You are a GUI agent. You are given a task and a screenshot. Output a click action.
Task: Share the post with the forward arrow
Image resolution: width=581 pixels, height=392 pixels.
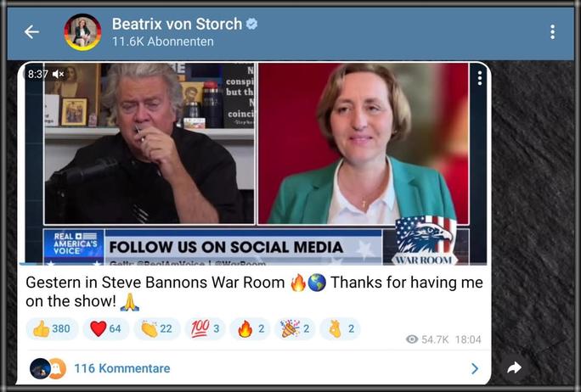click(x=514, y=367)
